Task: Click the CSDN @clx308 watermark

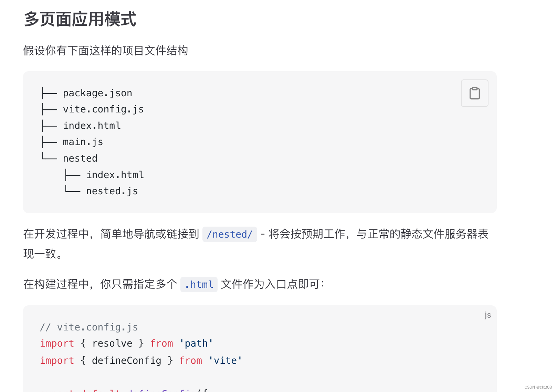Action: (538, 387)
